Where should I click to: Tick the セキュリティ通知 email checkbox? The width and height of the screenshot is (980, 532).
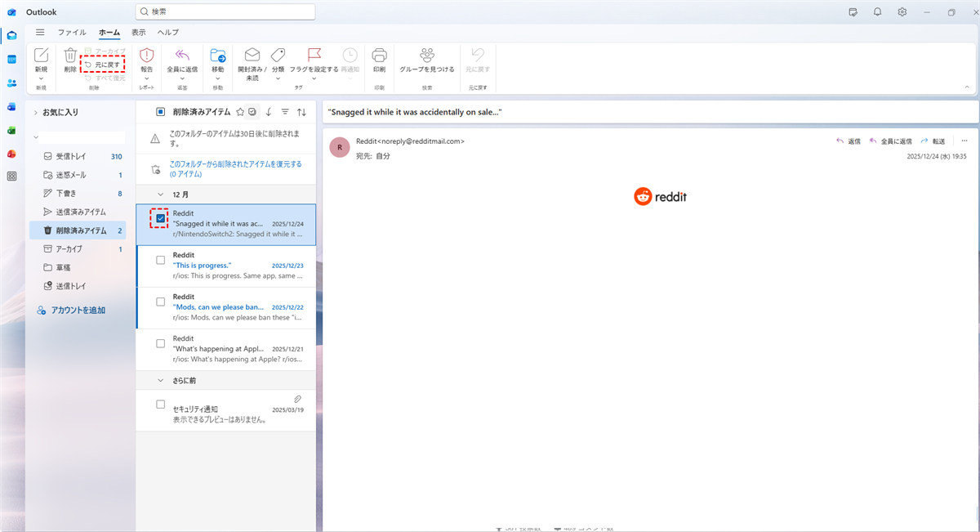coord(160,405)
